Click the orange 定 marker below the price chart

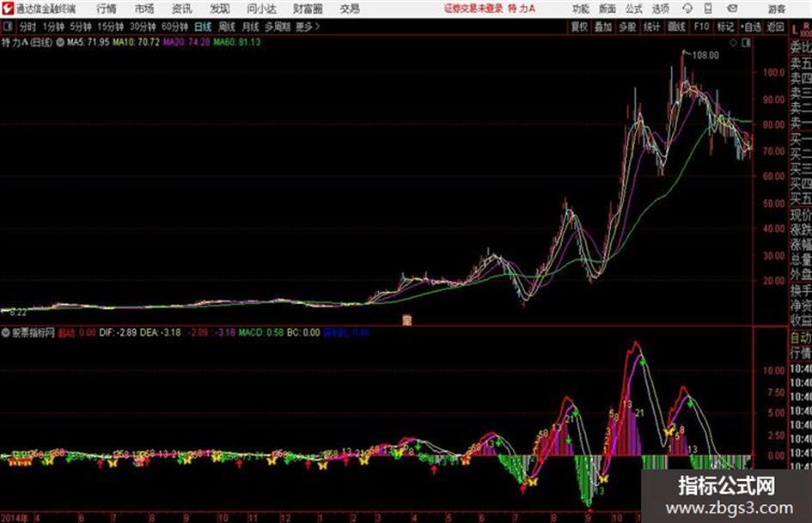click(x=407, y=319)
